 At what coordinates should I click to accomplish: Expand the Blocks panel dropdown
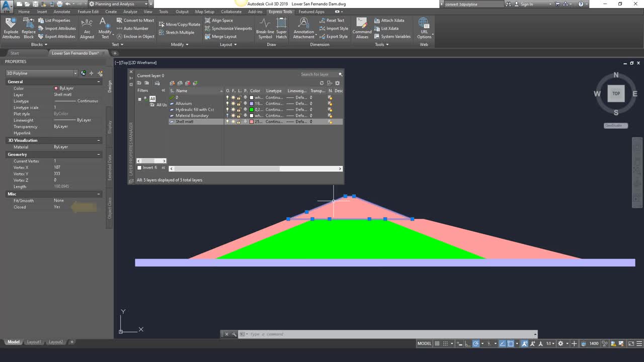pyautogui.click(x=39, y=44)
